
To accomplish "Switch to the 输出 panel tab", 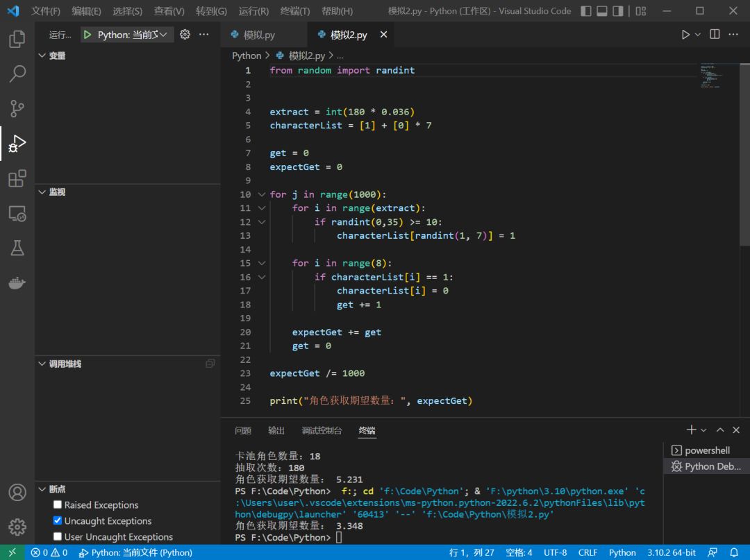I will click(x=276, y=430).
